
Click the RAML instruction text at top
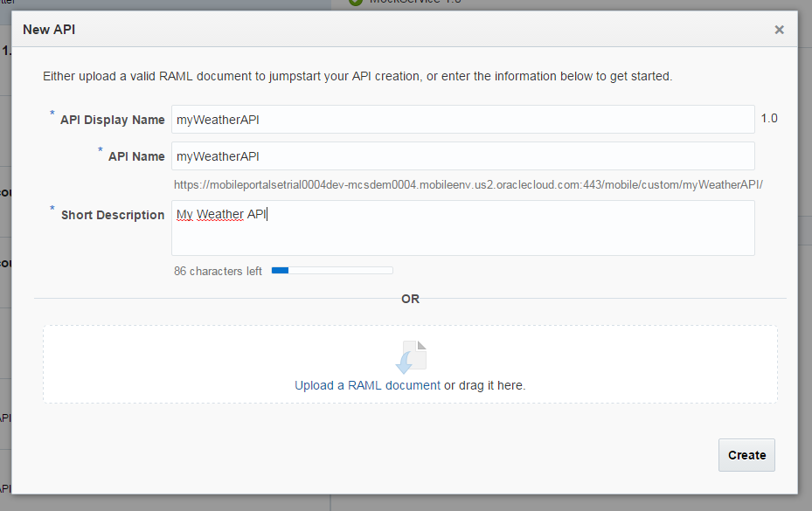tap(357, 76)
